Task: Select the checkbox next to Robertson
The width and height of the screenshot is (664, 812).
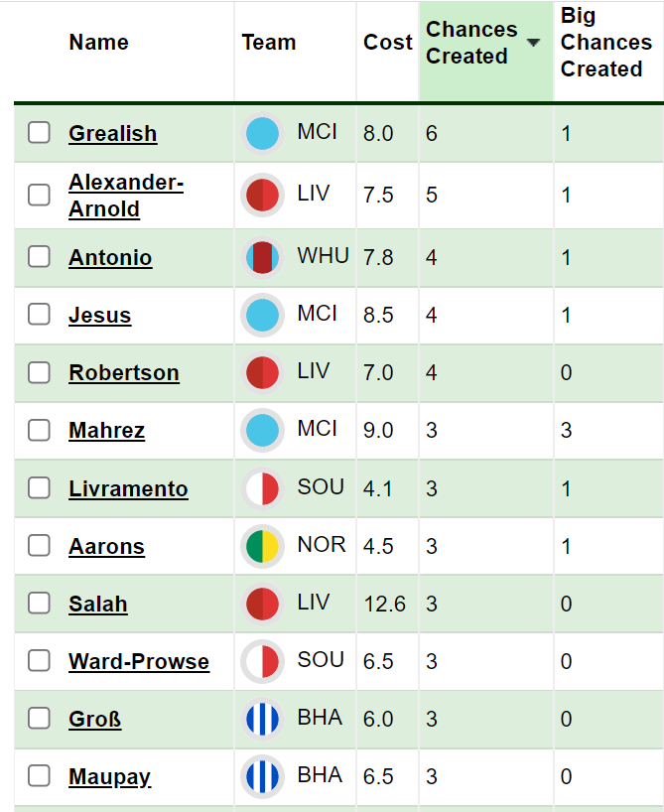Action: (x=39, y=372)
